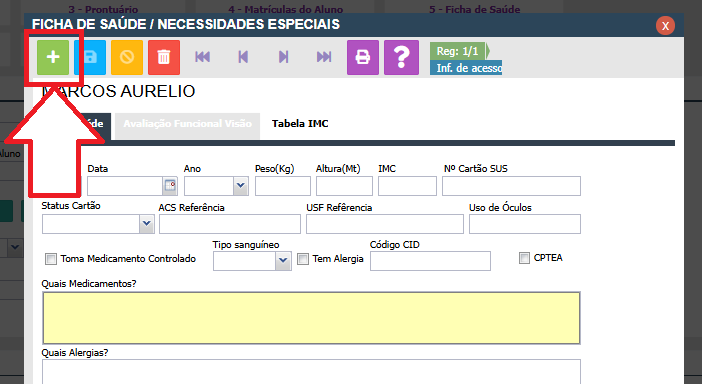This screenshot has width=705, height=384.
Task: Click the Uso de Óculos field
Action: (x=525, y=224)
